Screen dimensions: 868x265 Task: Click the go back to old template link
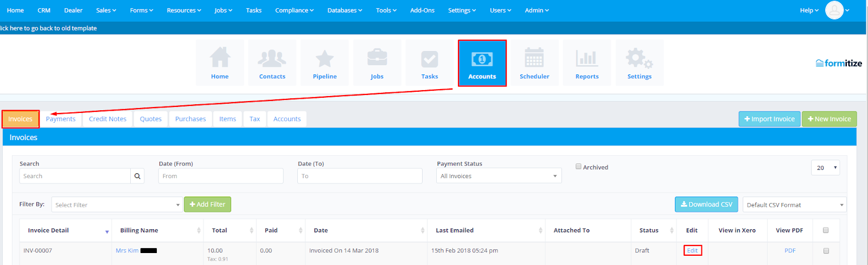48,28
